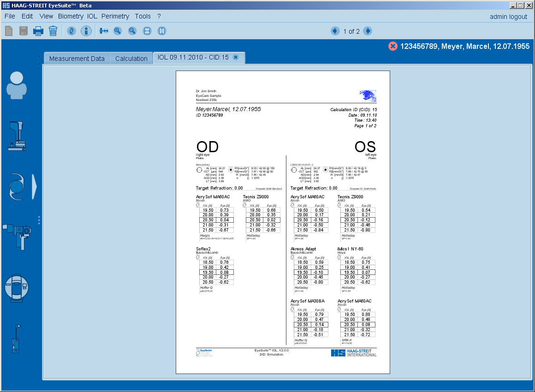Click the fit-to-height page icon

coord(162,31)
